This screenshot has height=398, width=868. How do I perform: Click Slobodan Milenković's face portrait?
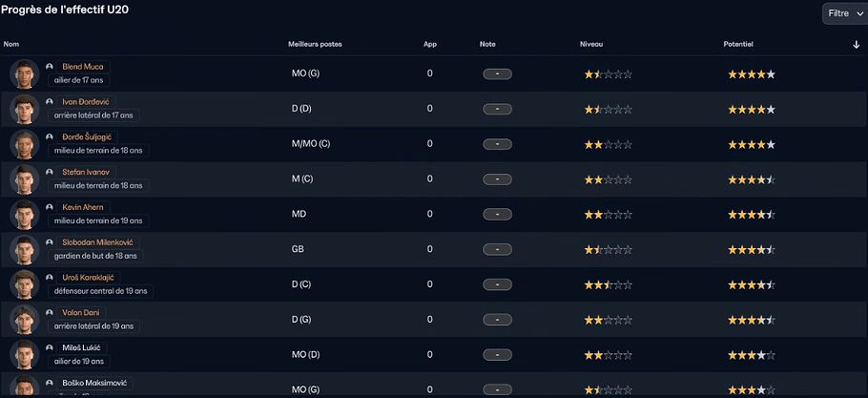pos(25,250)
